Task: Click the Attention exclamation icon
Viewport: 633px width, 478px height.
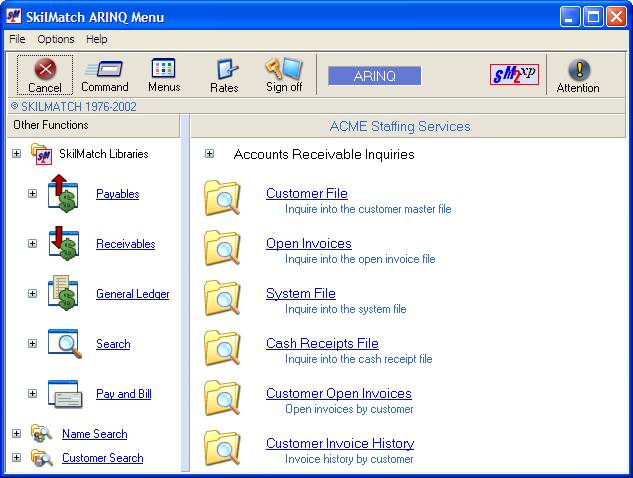Action: point(579,69)
